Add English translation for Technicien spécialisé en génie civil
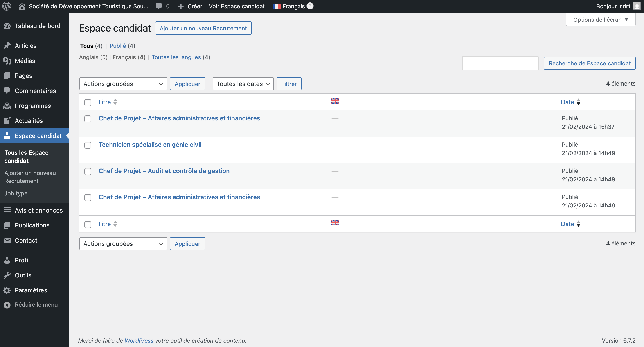Image resolution: width=644 pixels, height=347 pixels. (x=335, y=145)
